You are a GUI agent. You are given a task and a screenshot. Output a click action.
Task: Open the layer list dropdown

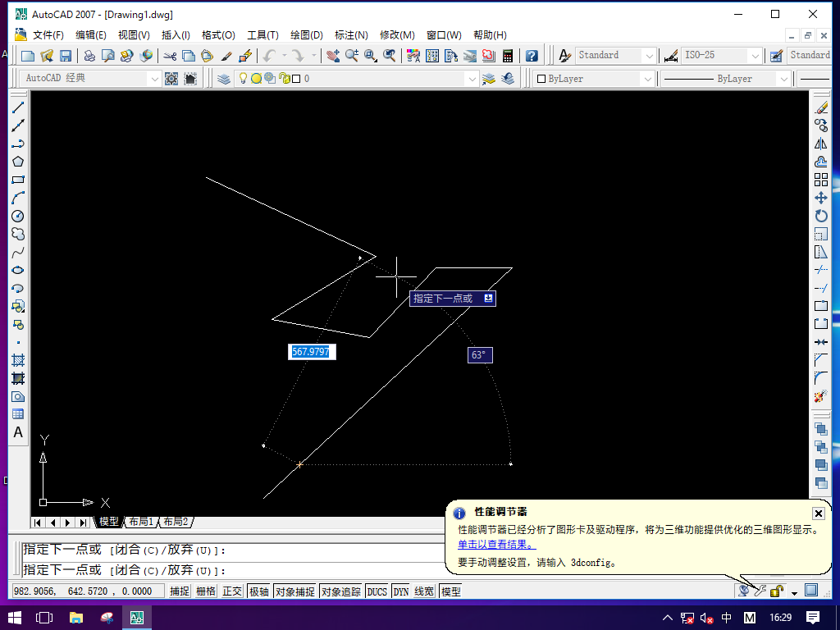[471, 79]
